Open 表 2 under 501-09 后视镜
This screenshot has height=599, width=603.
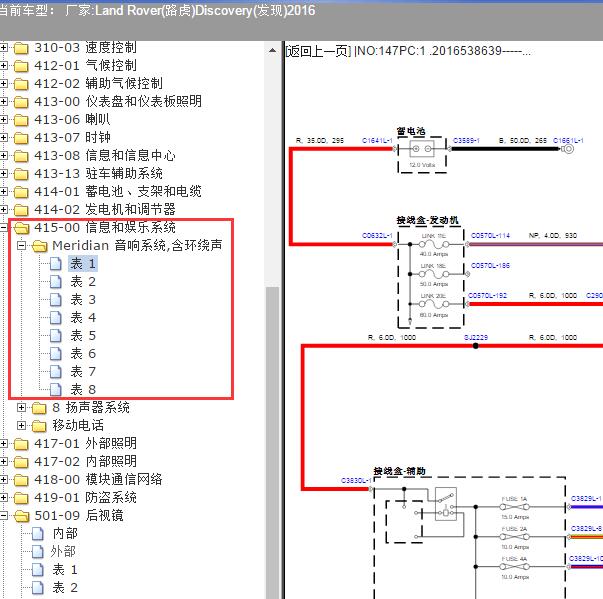pyautogui.click(x=65, y=587)
